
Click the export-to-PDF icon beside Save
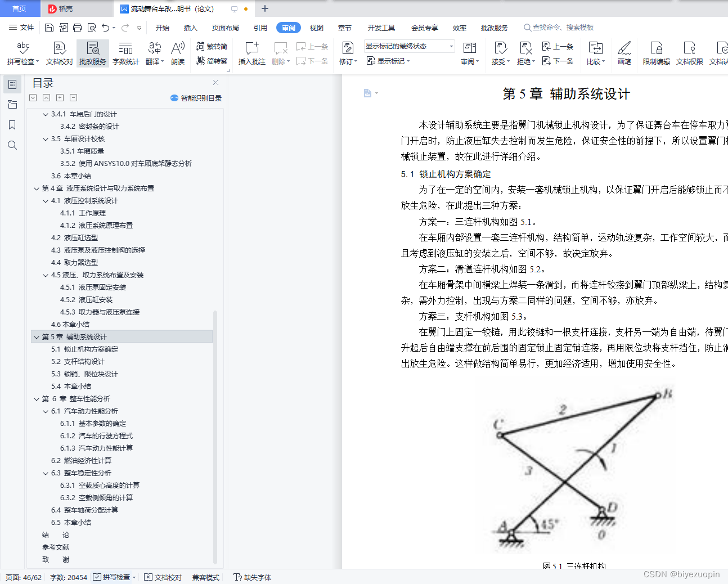tap(63, 28)
